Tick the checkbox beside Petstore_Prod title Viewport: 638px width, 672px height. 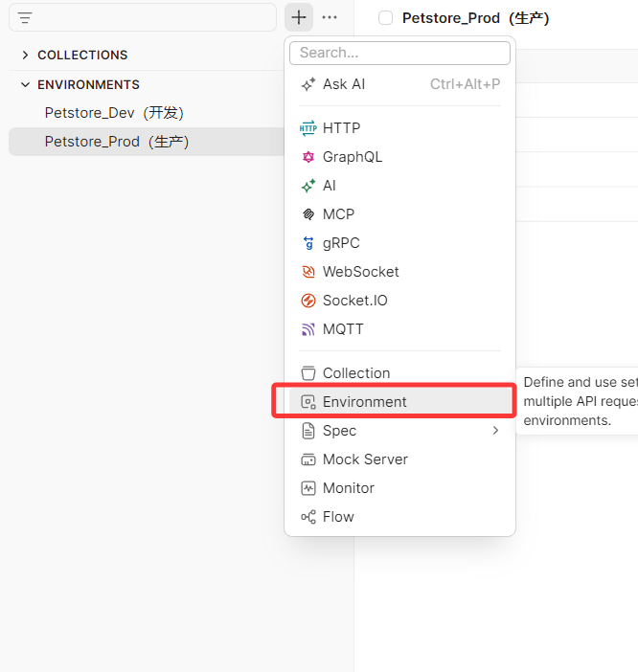point(385,18)
